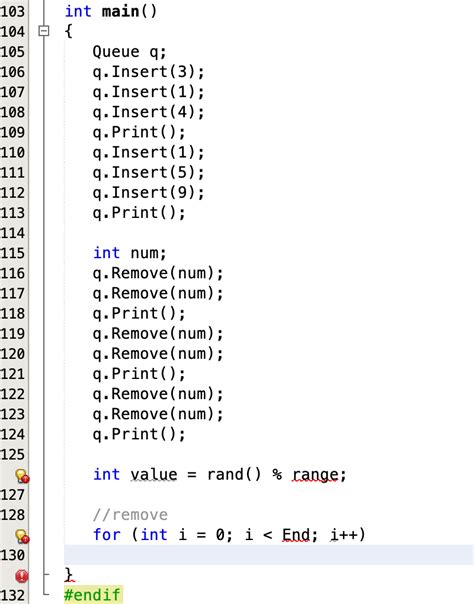The width and height of the screenshot is (474, 604).
Task: Click the 'int num;' declaration
Action: (x=130, y=253)
